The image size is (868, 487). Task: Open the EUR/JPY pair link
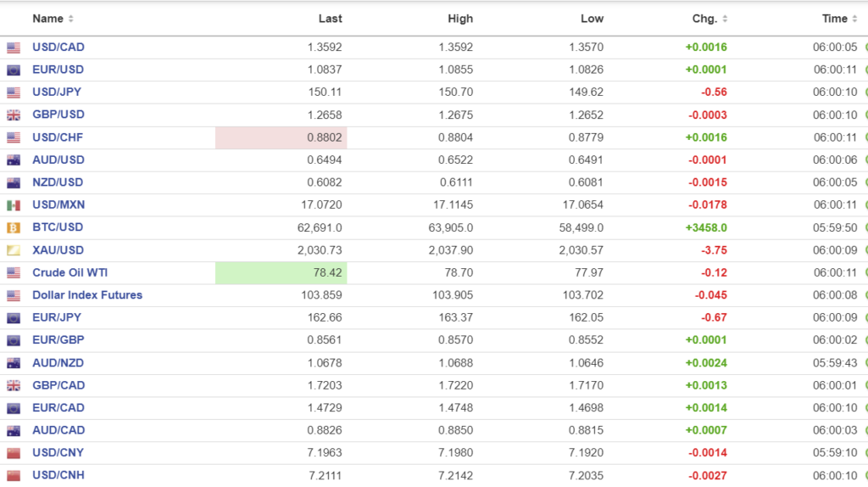tap(57, 317)
